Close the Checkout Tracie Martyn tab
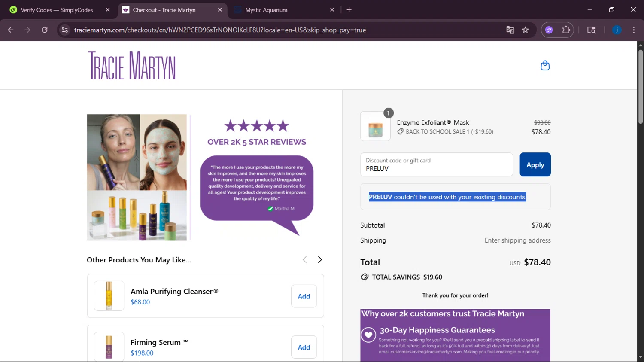The width and height of the screenshot is (644, 362). coord(220,10)
